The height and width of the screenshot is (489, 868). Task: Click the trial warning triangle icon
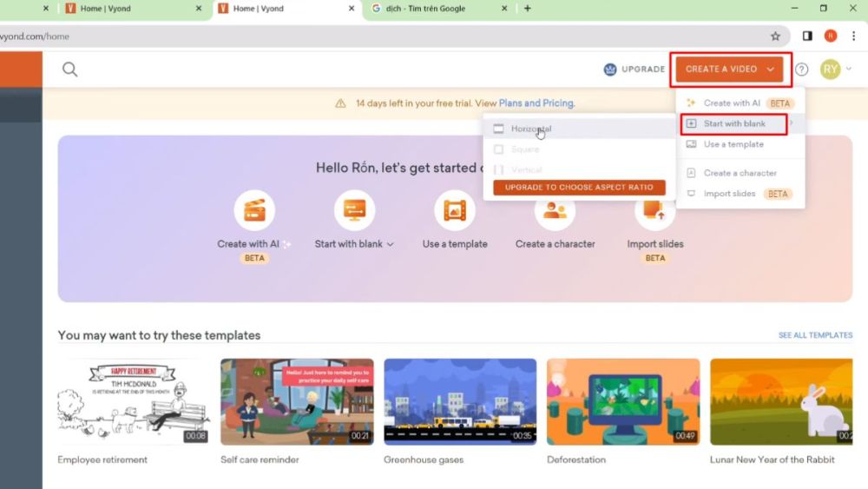(x=340, y=103)
